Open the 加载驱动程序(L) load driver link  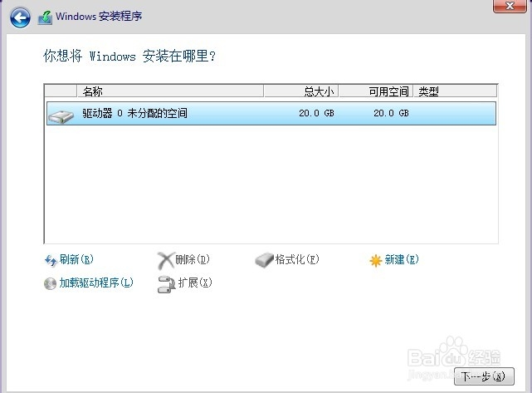(x=96, y=282)
